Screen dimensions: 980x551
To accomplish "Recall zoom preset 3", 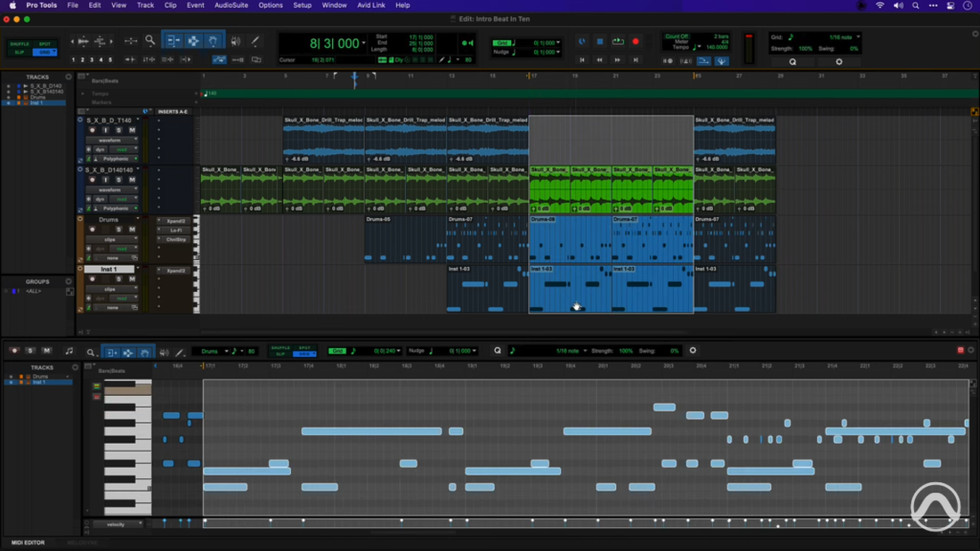I will pyautogui.click(x=91, y=60).
